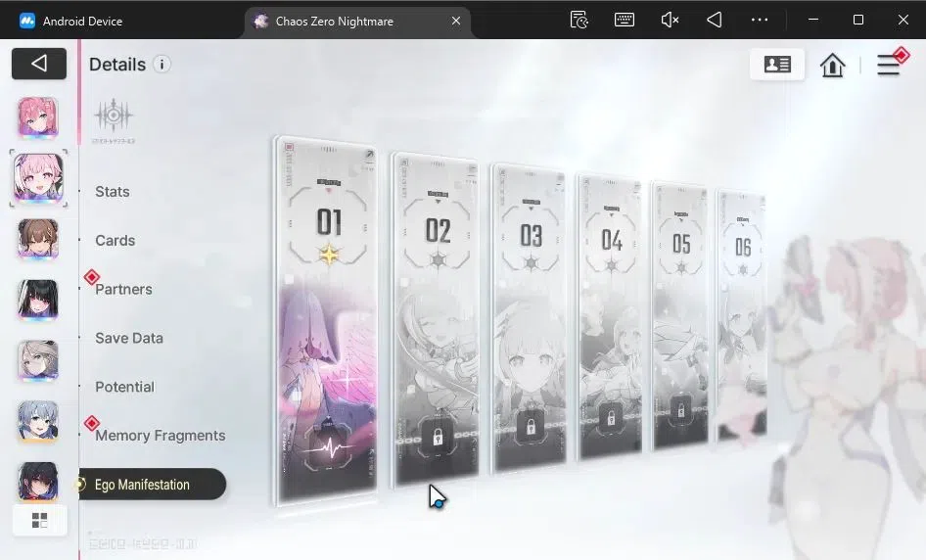Go back with the arrow button
Image resolution: width=926 pixels, height=560 pixels.
(x=39, y=64)
